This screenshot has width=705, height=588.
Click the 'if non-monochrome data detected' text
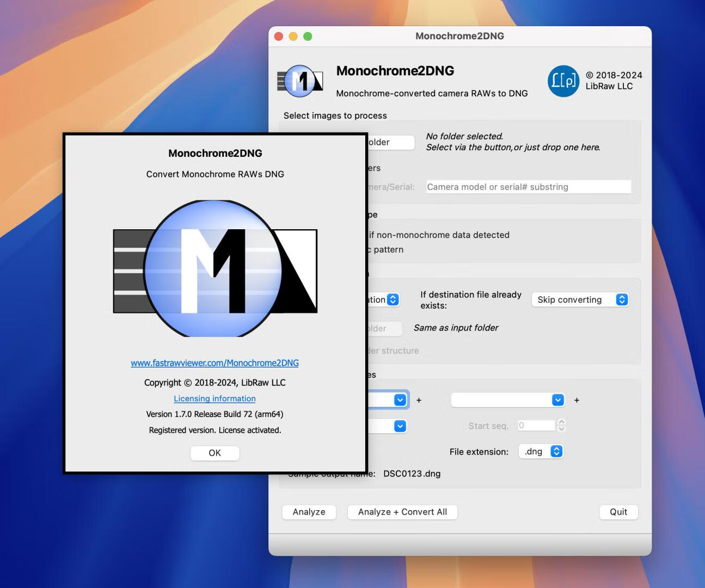[x=439, y=235]
